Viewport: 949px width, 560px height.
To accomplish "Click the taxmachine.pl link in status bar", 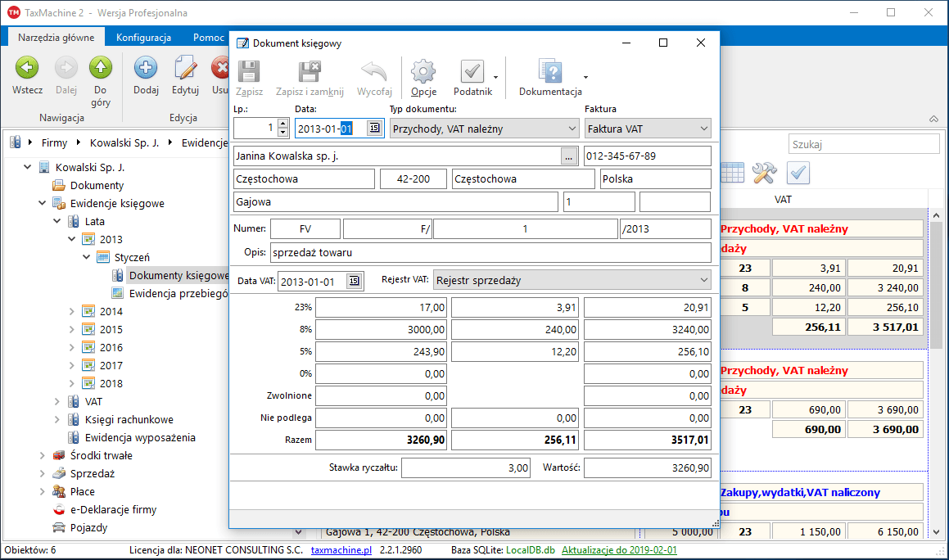I will (x=341, y=550).
